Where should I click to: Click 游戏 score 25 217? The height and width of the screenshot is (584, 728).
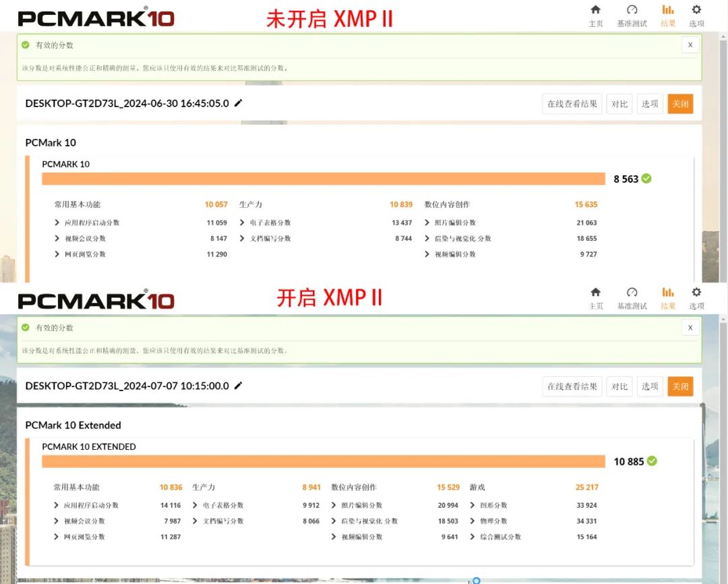[x=587, y=487]
